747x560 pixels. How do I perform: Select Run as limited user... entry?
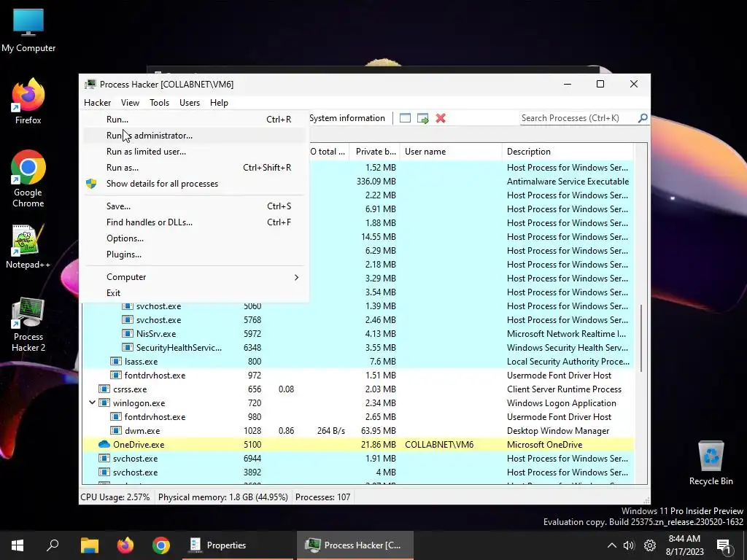pos(194,152)
